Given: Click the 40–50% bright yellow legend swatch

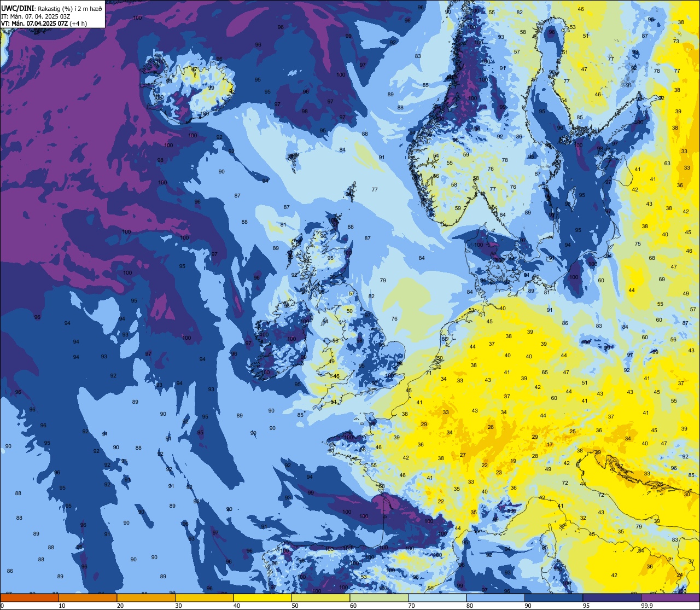Looking at the screenshot, I should coord(262,597).
